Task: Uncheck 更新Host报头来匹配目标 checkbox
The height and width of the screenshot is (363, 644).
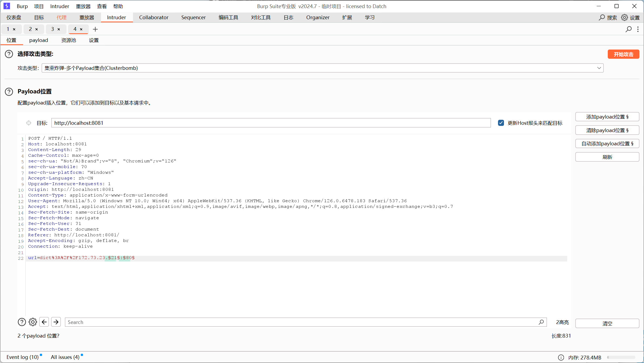Action: [x=501, y=123]
